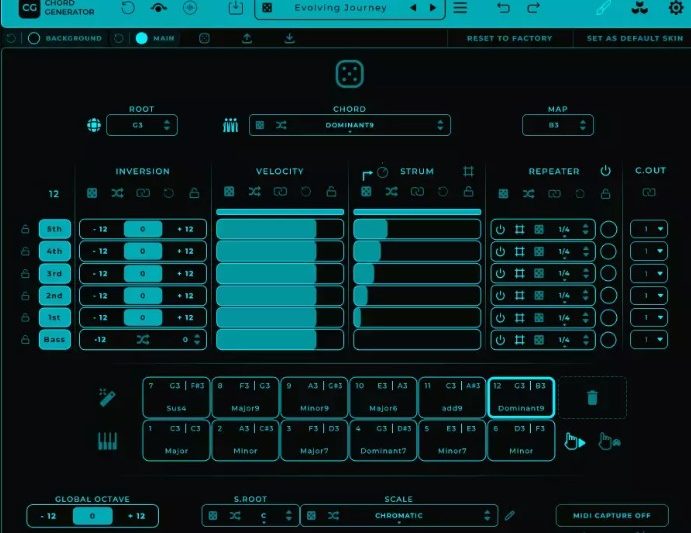Click the magic wand dice icon

[x=107, y=397]
